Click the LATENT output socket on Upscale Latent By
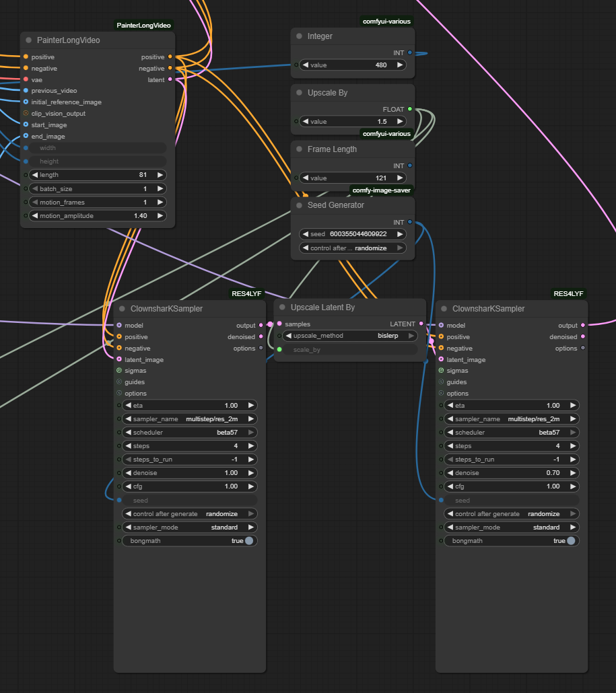 pyautogui.click(x=421, y=324)
